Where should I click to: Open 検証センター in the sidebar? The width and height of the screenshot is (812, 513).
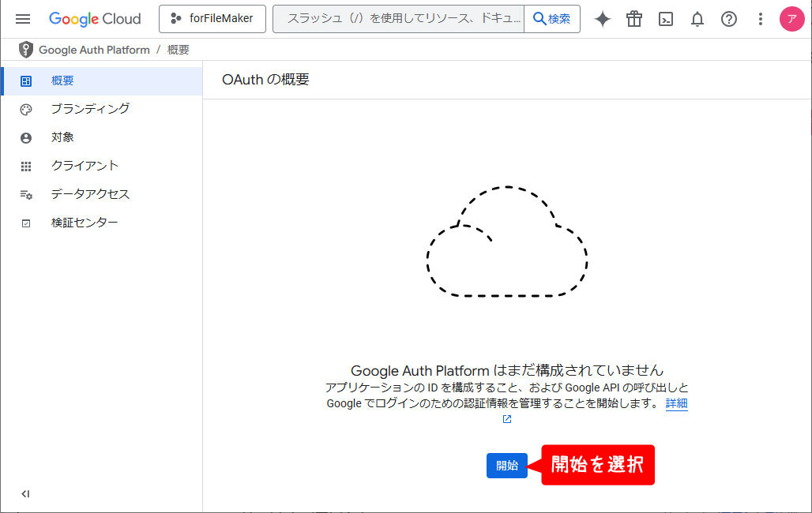pyautogui.click(x=102, y=223)
